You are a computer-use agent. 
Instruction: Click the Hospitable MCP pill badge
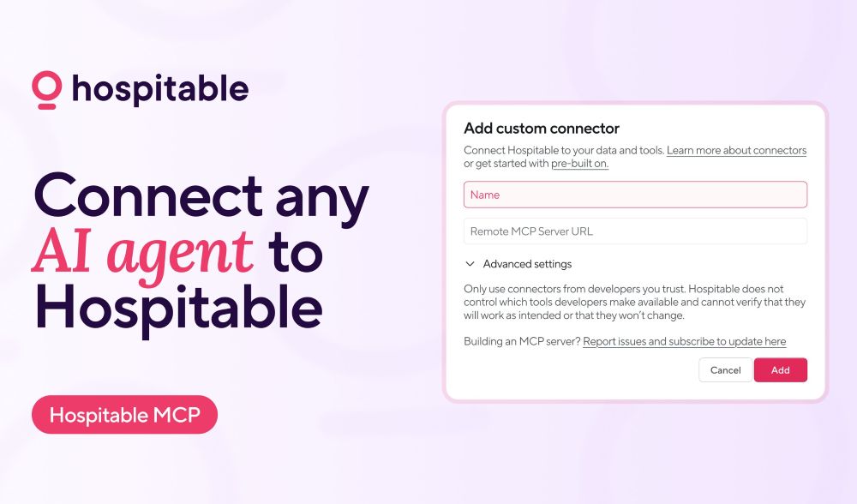click(x=124, y=416)
